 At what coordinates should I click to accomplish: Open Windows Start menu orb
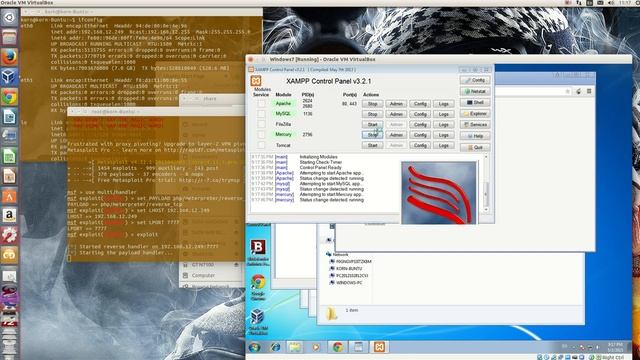(x=255, y=347)
